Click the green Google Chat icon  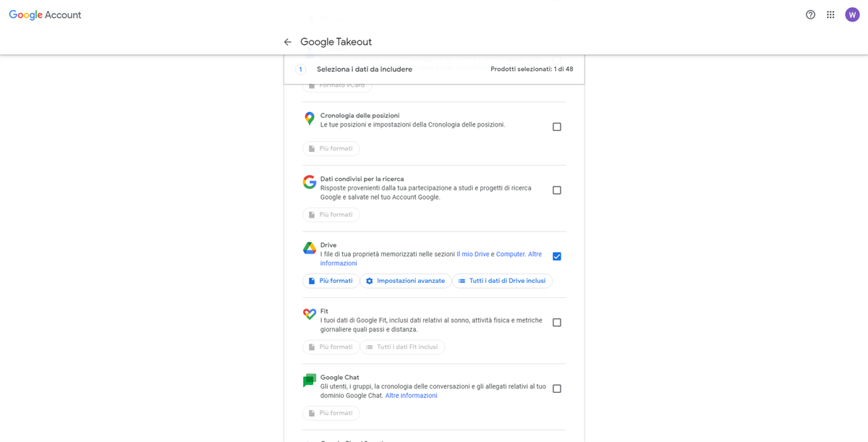pyautogui.click(x=310, y=381)
